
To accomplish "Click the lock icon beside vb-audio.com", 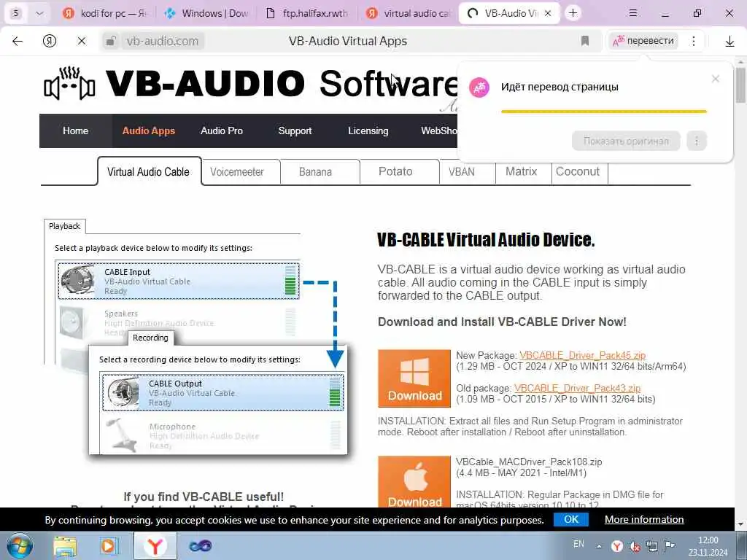I will tap(111, 41).
